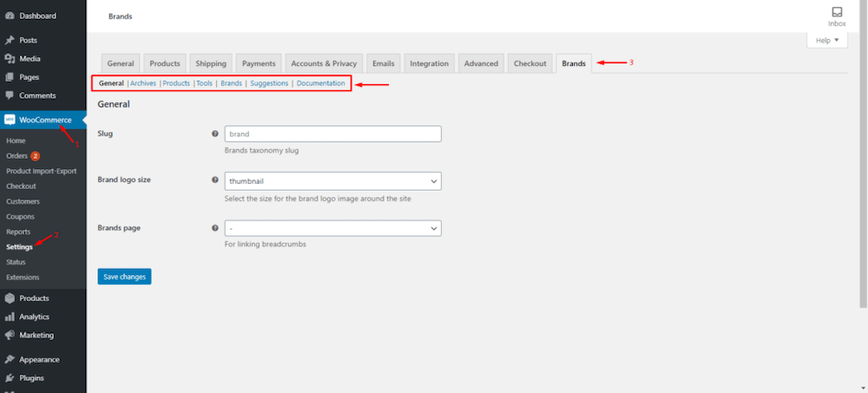This screenshot has height=393, width=868.
Task: Switch to Payments settings tab
Action: [x=259, y=63]
